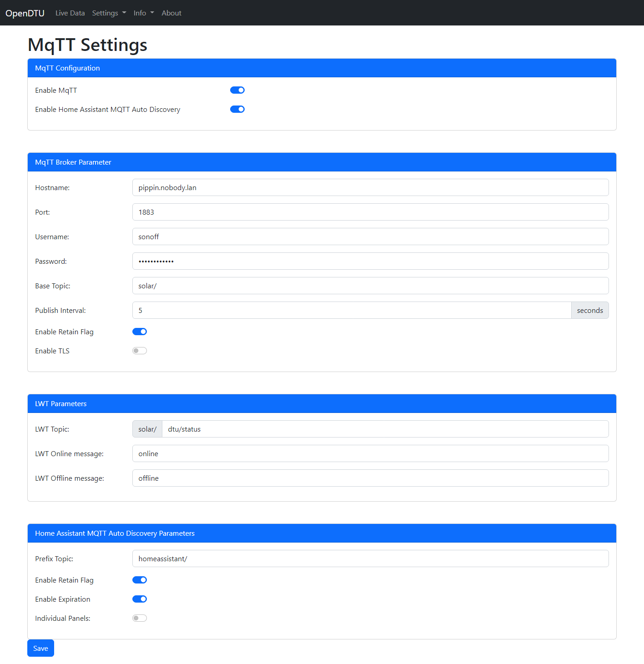Open the About page
The height and width of the screenshot is (664, 644).
pyautogui.click(x=171, y=13)
